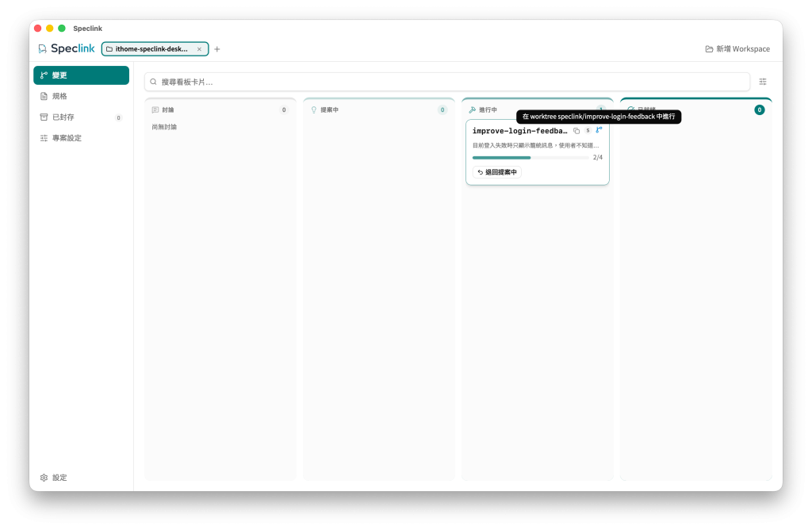This screenshot has height=530, width=812.
Task: Click the copy icon on improve-login-feedba card
Action: coord(576,131)
